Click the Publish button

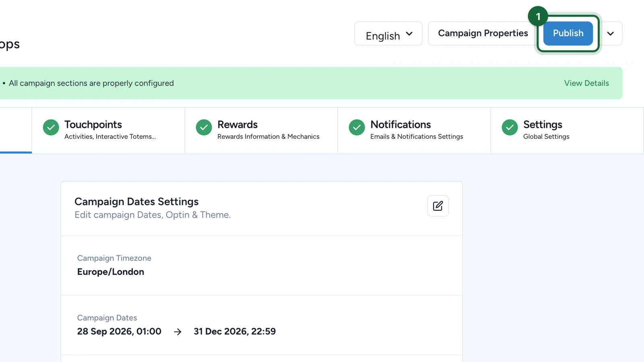point(568,33)
